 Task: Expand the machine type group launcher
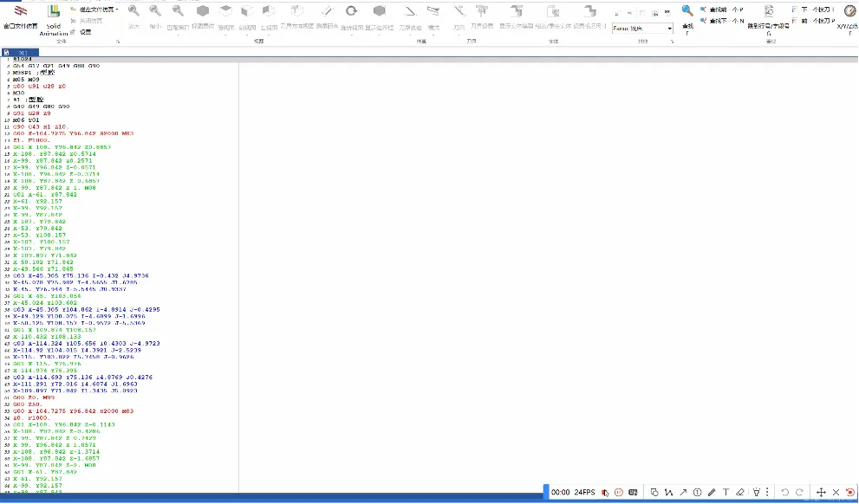point(672,42)
